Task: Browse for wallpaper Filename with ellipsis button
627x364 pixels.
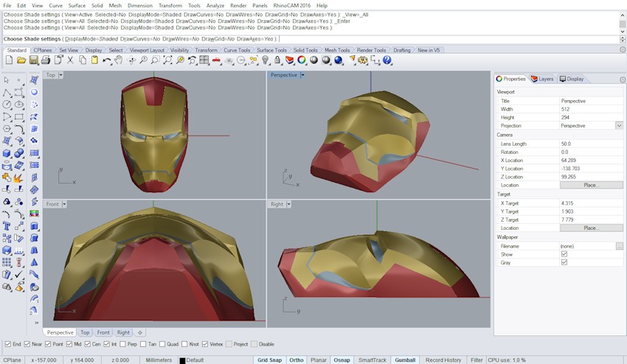Action: [620, 246]
